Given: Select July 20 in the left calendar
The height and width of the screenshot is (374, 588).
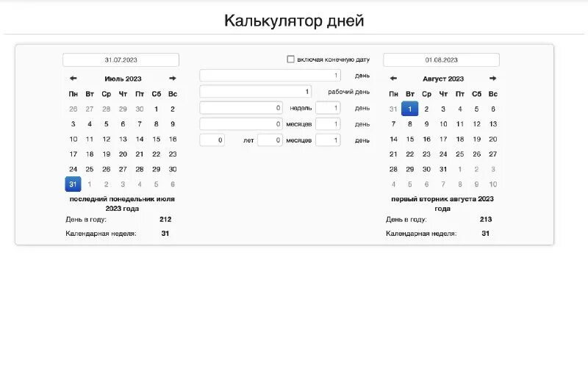Looking at the screenshot, I should 123,154.
